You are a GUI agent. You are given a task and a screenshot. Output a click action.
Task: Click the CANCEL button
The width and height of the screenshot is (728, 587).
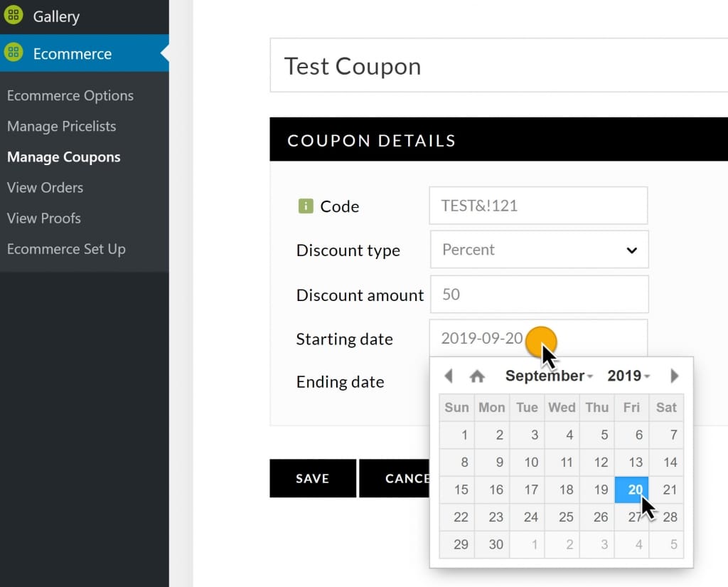click(405, 479)
